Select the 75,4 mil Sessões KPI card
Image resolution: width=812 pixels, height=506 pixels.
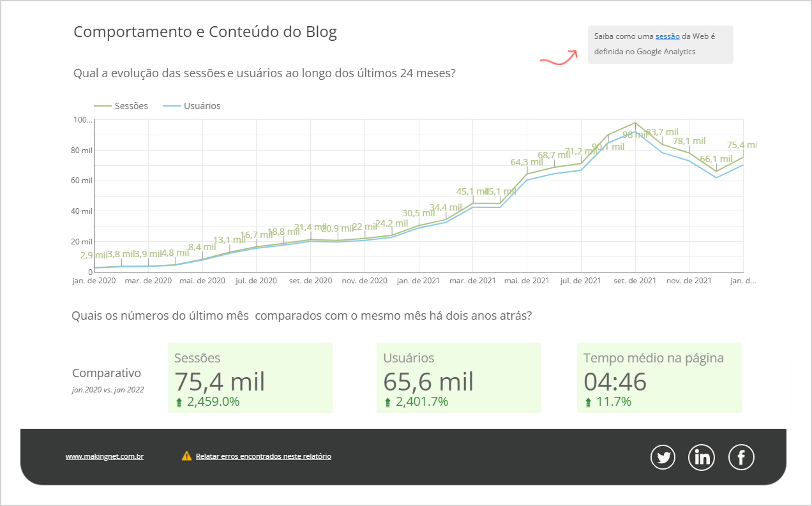[x=250, y=377]
